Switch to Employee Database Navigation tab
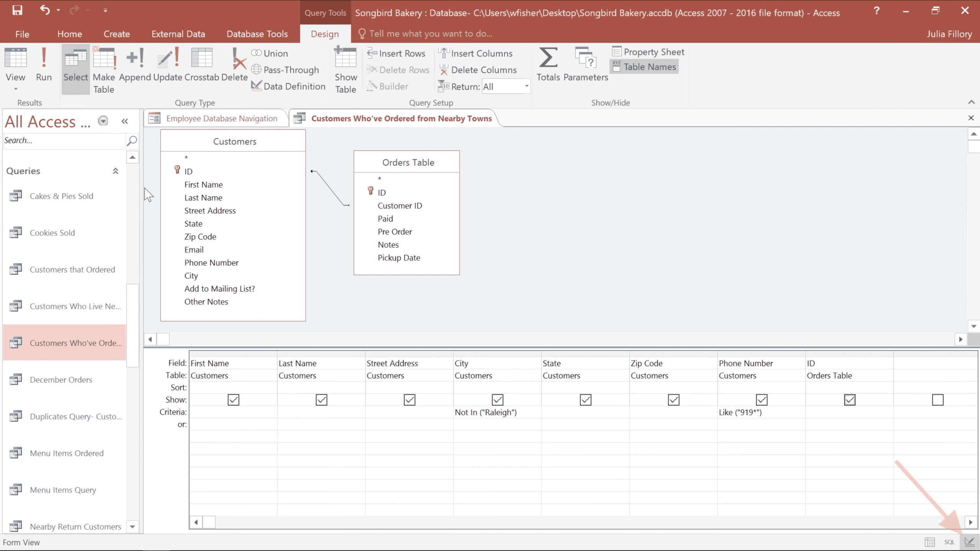980x551 pixels. click(x=221, y=119)
